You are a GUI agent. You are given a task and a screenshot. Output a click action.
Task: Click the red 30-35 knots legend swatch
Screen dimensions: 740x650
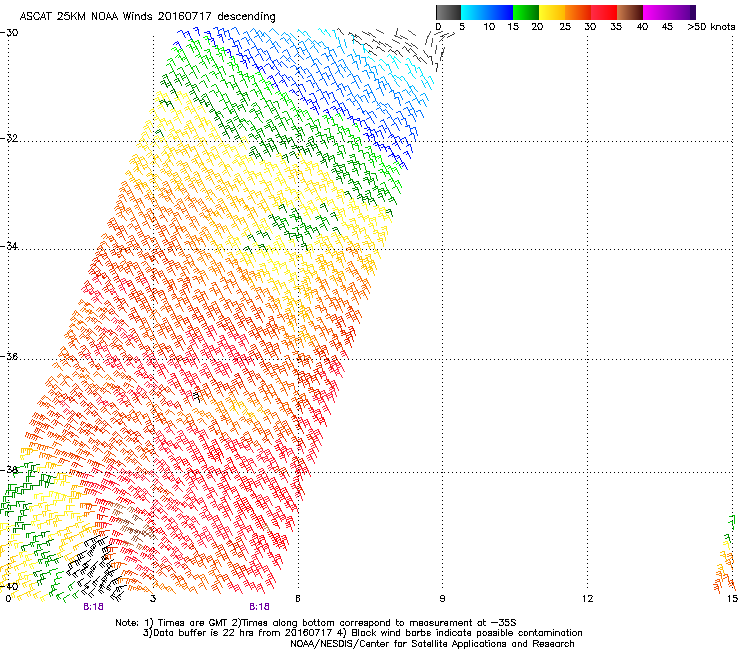[604, 12]
